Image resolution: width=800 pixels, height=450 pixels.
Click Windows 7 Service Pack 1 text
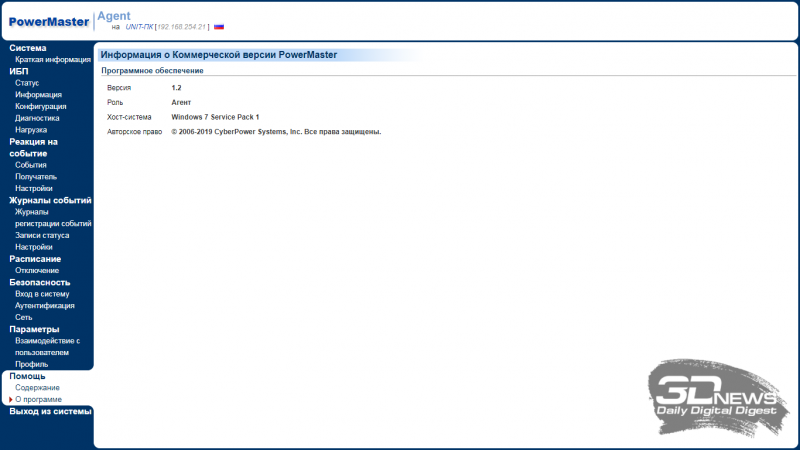tap(215, 117)
